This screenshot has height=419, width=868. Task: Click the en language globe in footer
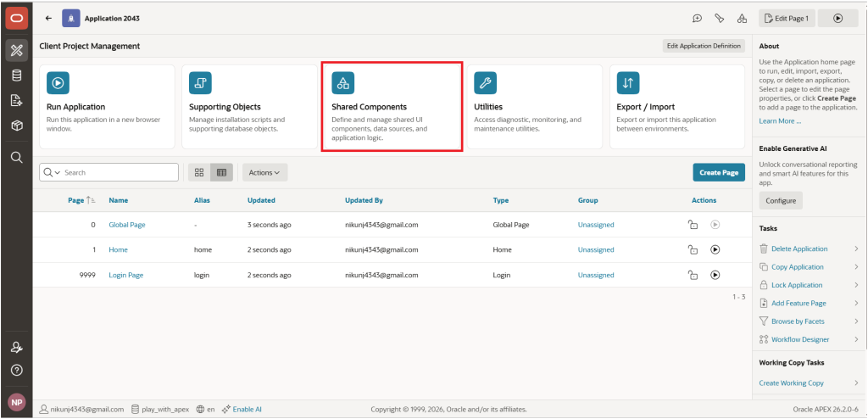point(205,409)
